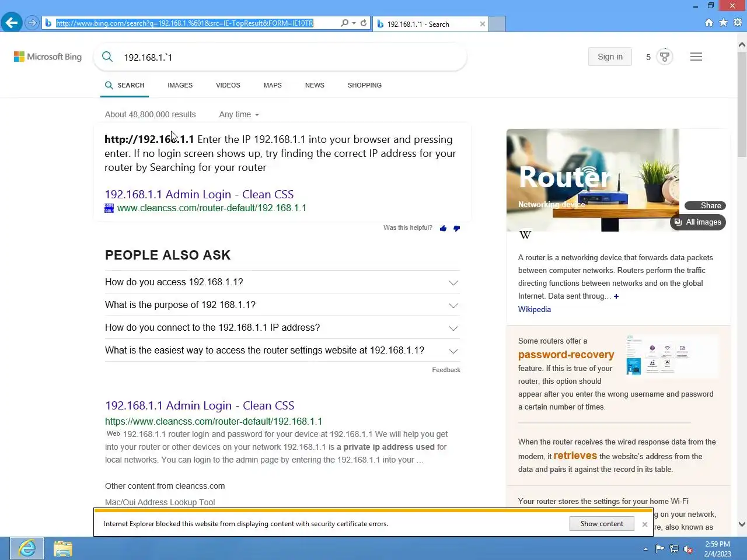Screen dimensions: 747x560
Task: Open the Favorites star icon
Action: point(723,23)
